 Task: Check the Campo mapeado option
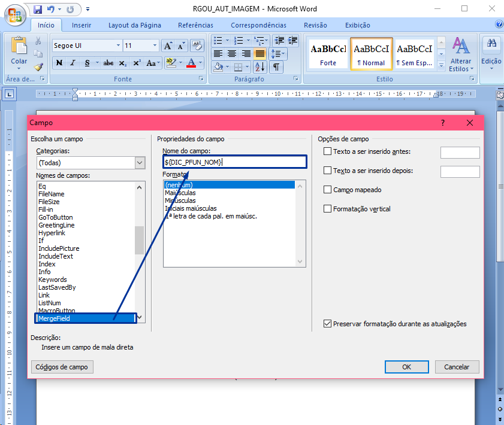[327, 190]
